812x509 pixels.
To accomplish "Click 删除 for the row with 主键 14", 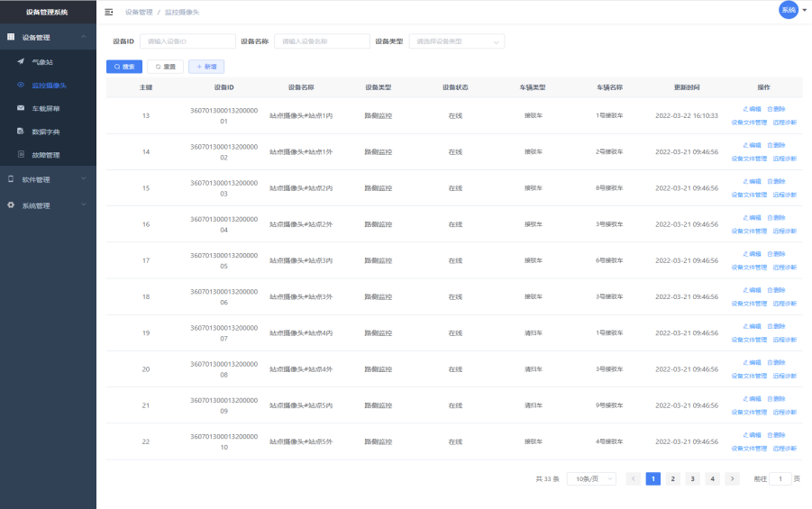I will [776, 145].
